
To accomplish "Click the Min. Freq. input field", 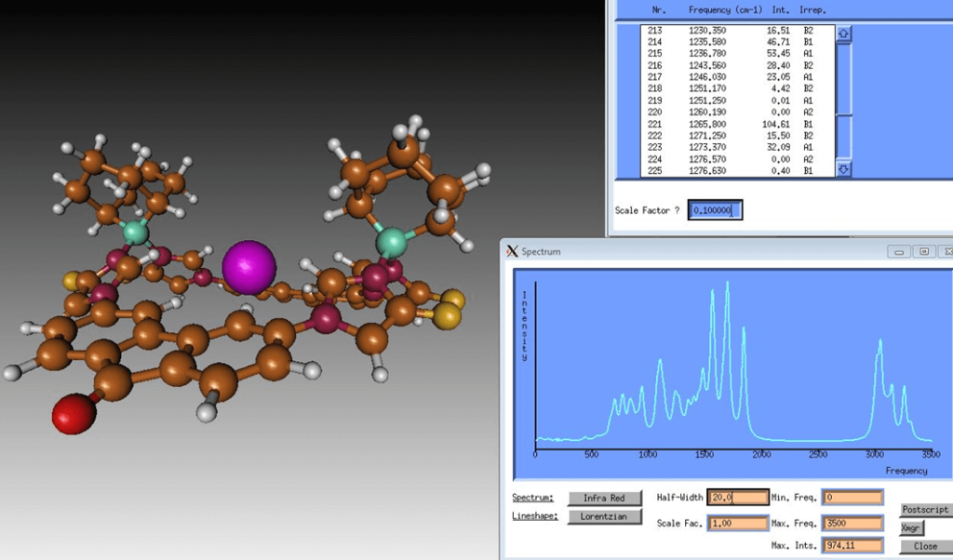I will (852, 498).
